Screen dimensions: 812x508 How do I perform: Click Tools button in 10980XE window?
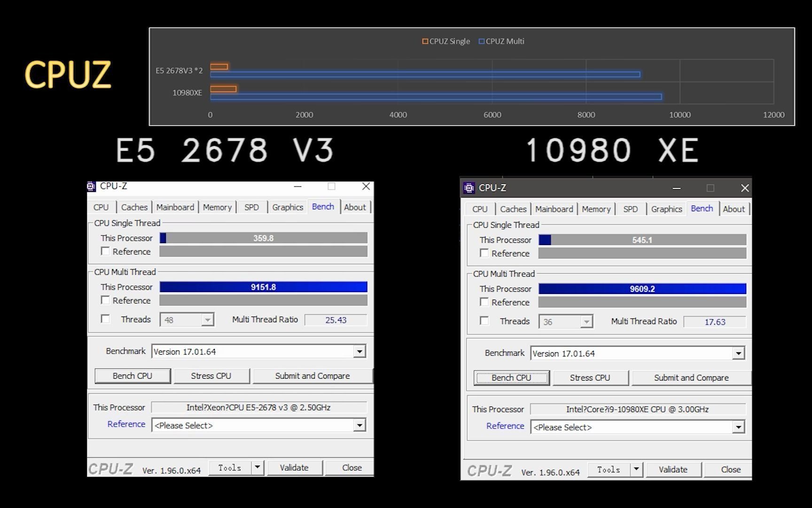(609, 469)
